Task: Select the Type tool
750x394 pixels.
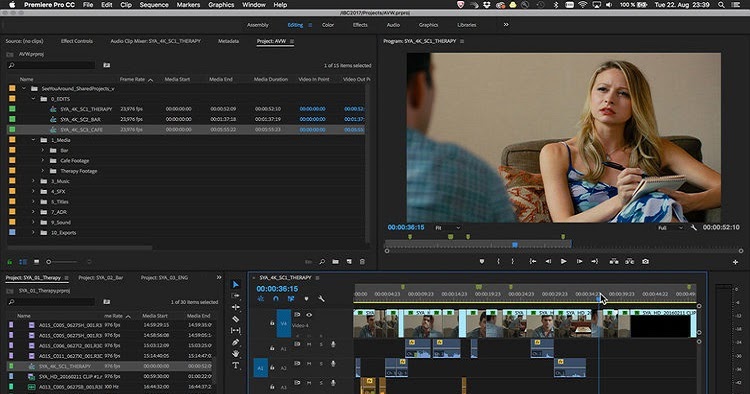Action: (x=235, y=366)
